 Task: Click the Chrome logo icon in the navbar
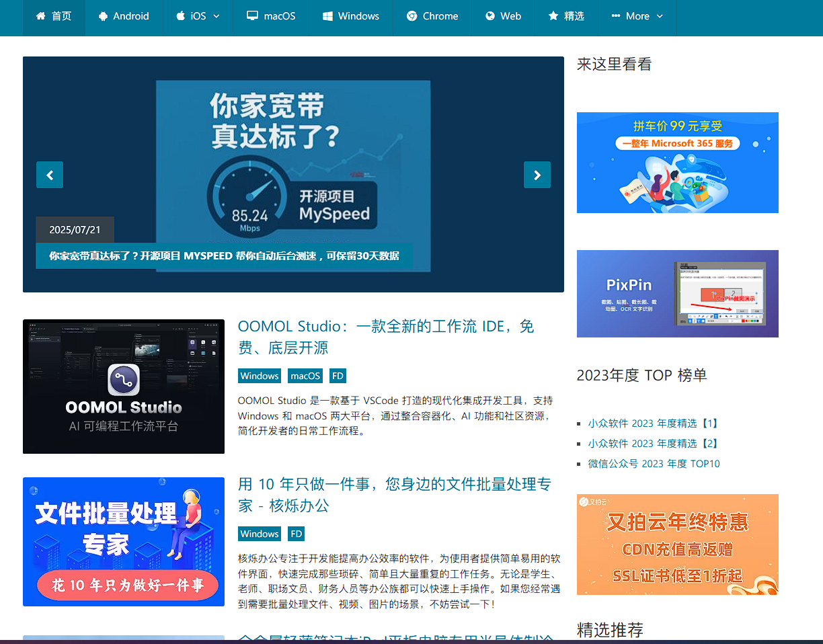click(x=412, y=15)
